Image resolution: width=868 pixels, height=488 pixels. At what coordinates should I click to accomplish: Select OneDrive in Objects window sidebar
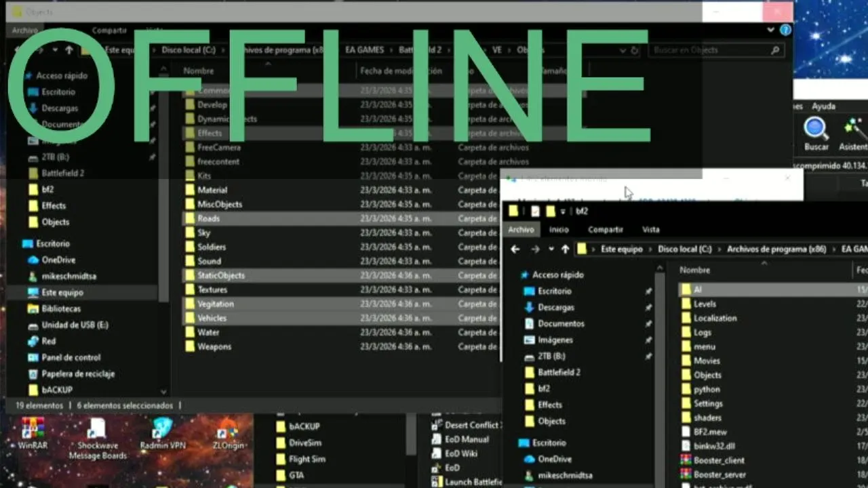coord(58,260)
